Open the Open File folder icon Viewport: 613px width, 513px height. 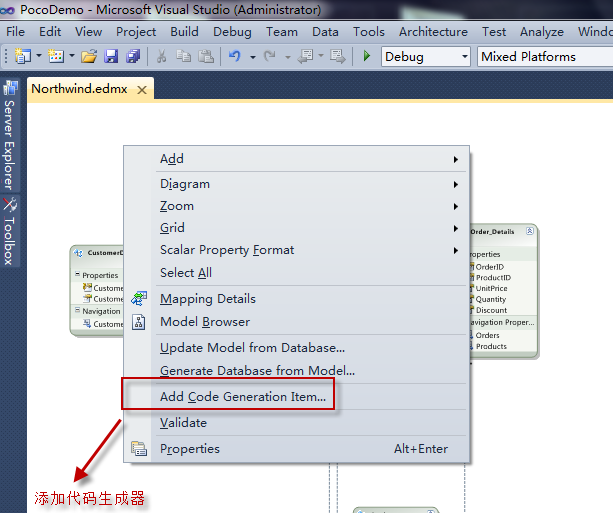tap(89, 57)
